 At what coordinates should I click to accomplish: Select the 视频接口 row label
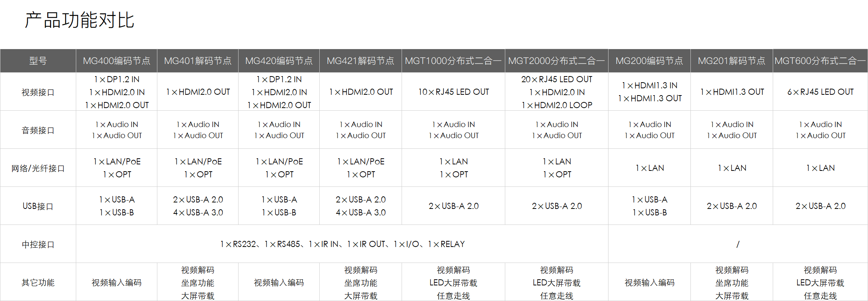point(38,92)
